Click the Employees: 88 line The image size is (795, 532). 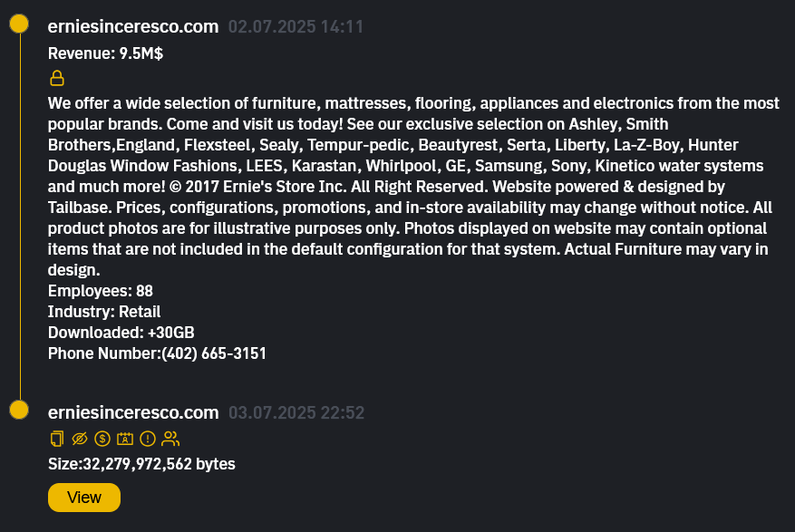click(100, 291)
